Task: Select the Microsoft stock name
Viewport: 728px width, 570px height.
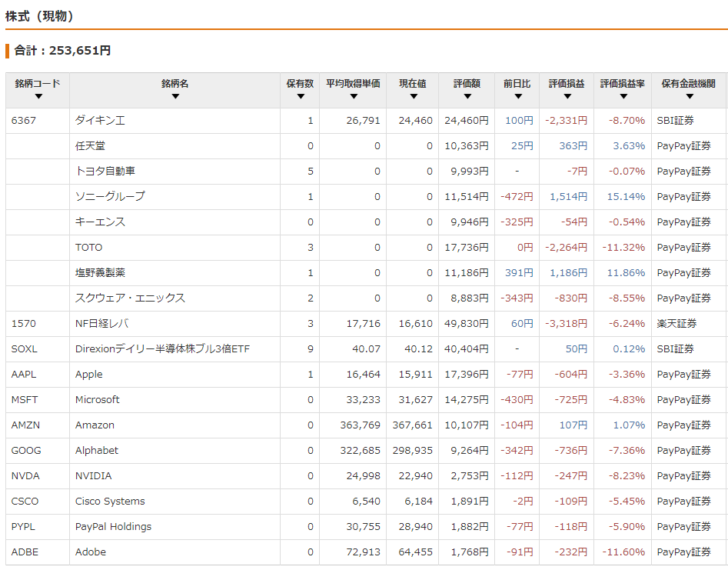Action: pyautogui.click(x=97, y=399)
